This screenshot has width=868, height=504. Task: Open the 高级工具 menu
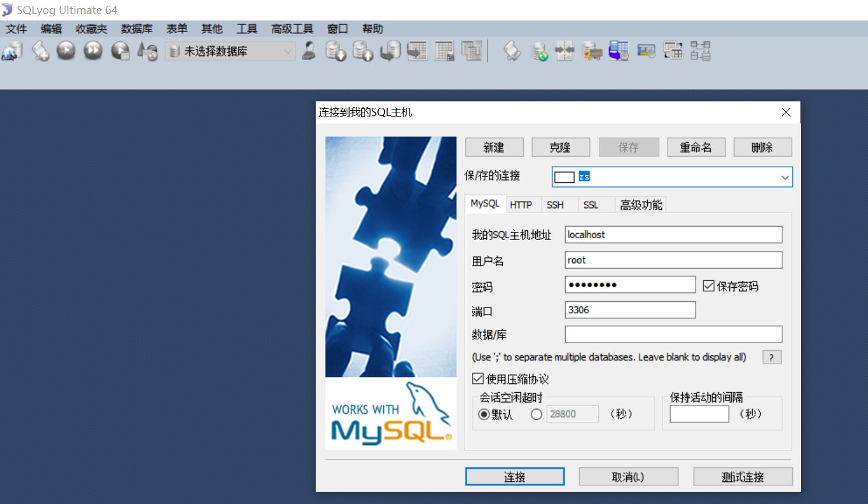tap(292, 29)
